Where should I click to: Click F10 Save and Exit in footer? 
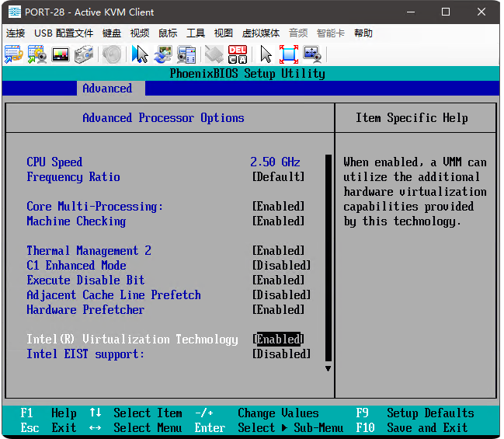[412, 428]
